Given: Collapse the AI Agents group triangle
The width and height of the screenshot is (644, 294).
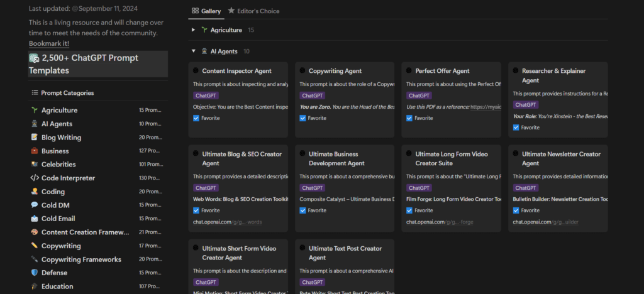Looking at the screenshot, I should pyautogui.click(x=193, y=52).
